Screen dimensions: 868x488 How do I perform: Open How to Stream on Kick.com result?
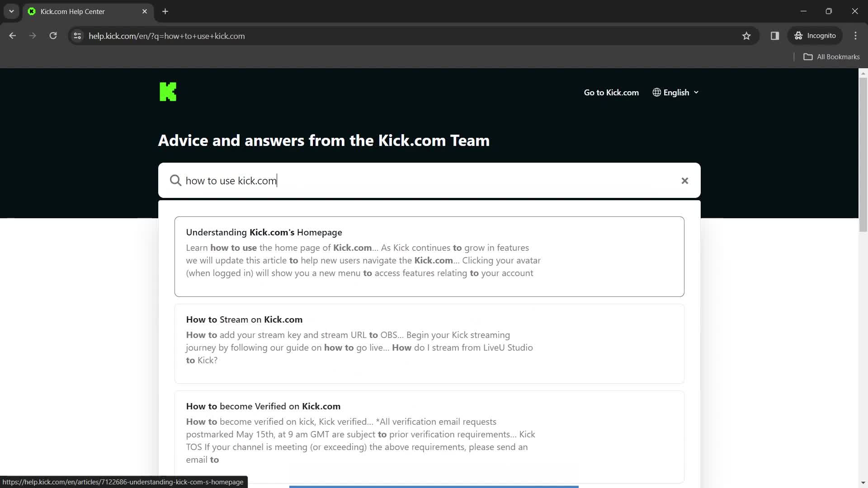pos(429,343)
